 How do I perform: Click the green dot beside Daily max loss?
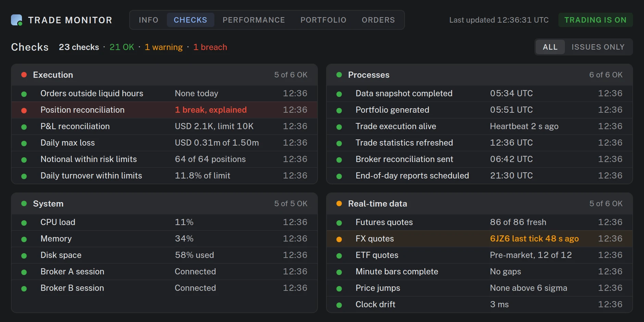coord(24,144)
